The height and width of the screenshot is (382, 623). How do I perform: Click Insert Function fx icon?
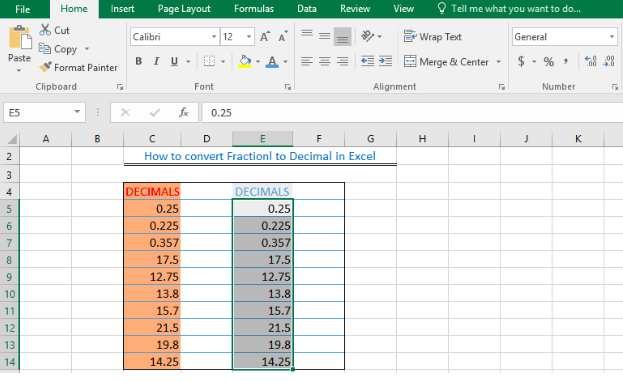coord(183,112)
